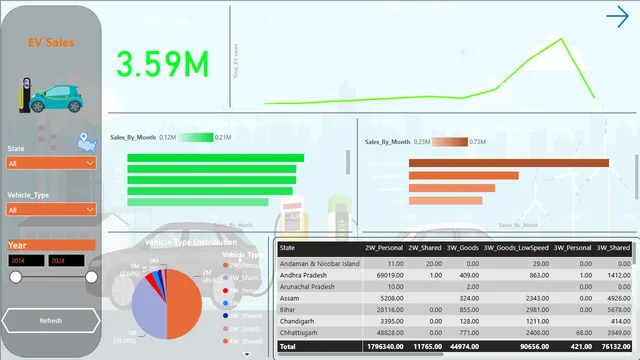Click scrollbar of the green bar chart
Viewport: 640px width, 360px height.
[x=348, y=162]
